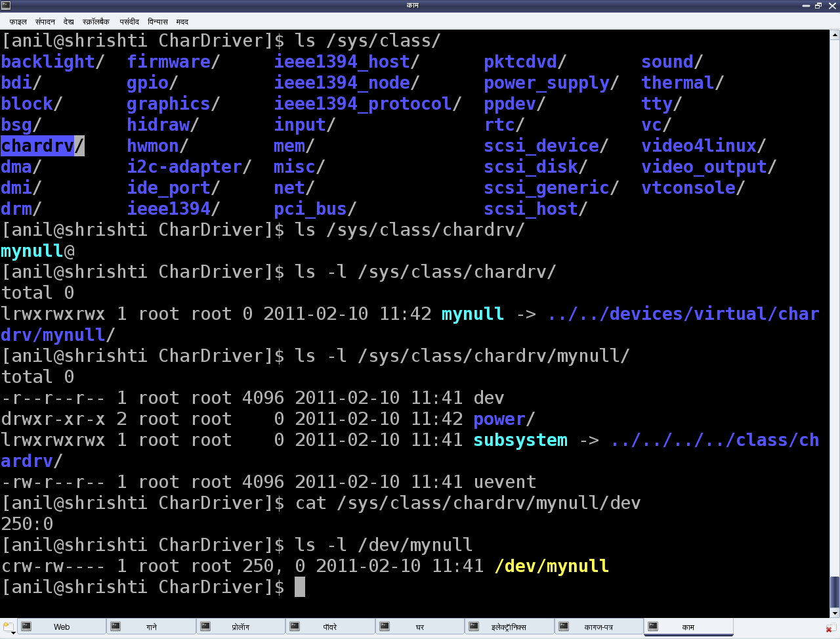
Task: Switch to the कागज-पत्र tab
Action: coord(598,627)
